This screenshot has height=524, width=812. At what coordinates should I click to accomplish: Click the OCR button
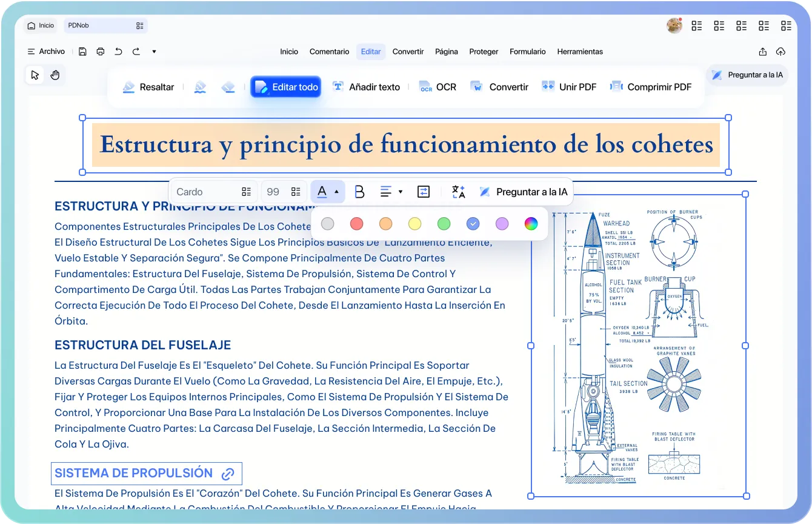pos(438,87)
